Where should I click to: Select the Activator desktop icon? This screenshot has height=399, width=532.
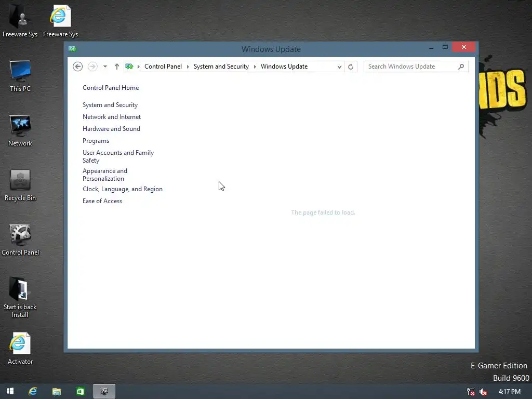[20, 349]
